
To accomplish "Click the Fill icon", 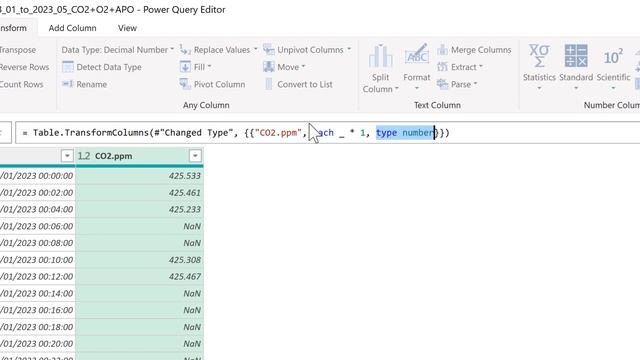I will (x=185, y=67).
